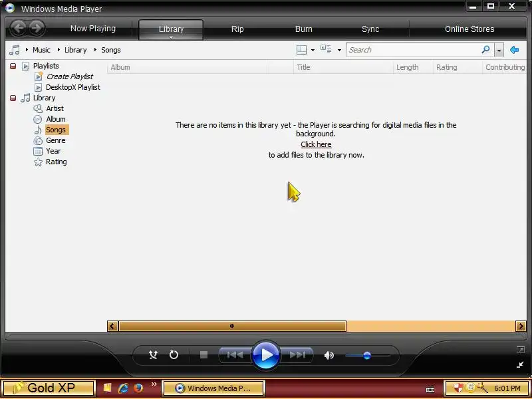This screenshot has height=399, width=532.
Task: Click the layout options icon
Action: 301,50
